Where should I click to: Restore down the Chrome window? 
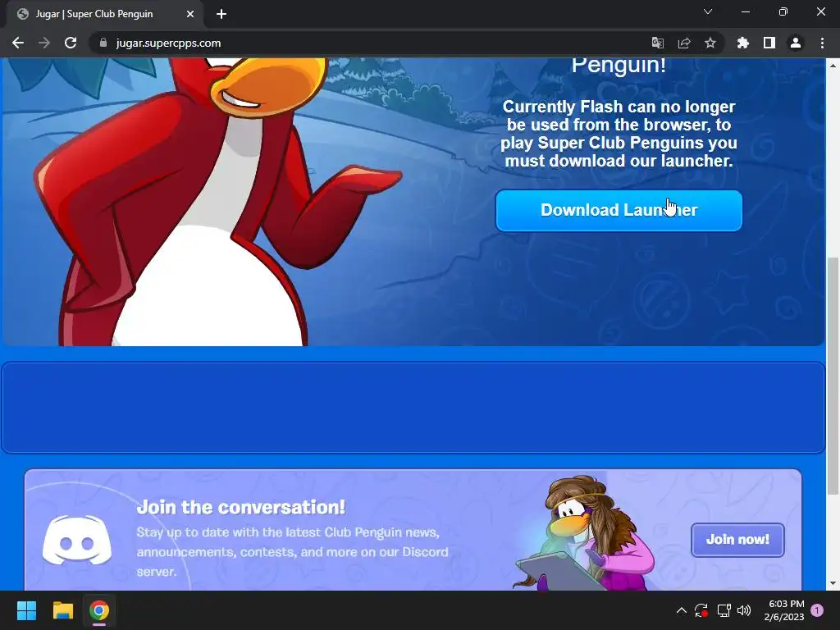point(783,11)
